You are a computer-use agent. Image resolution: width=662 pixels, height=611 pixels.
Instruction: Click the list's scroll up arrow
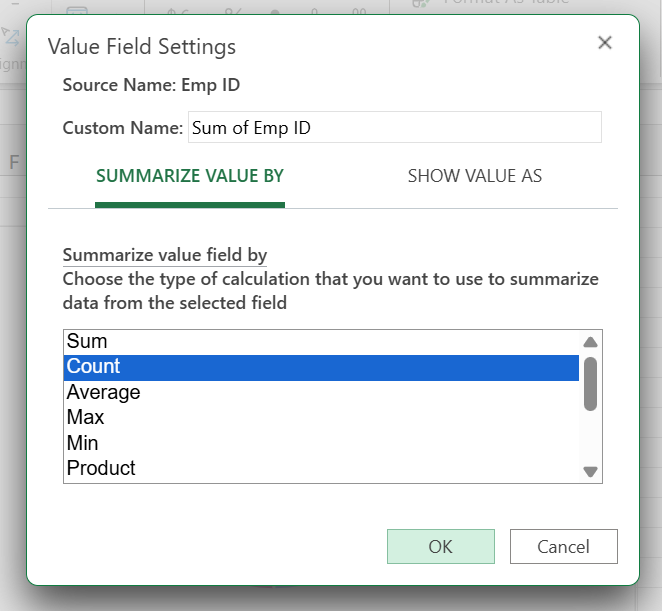590,342
